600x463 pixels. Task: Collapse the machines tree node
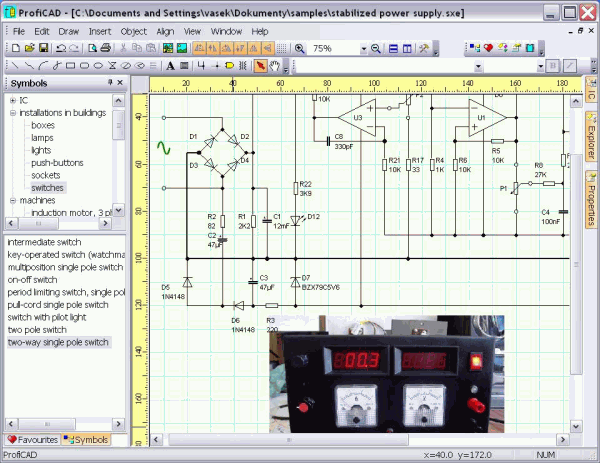(x=13, y=201)
